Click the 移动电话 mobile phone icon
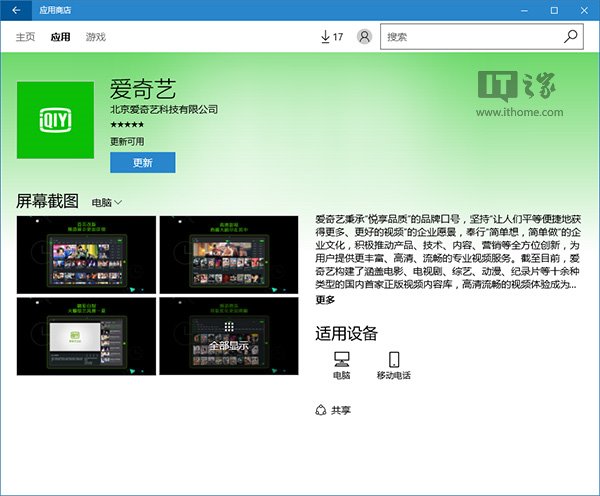Image resolution: width=600 pixels, height=496 pixels. [x=394, y=365]
